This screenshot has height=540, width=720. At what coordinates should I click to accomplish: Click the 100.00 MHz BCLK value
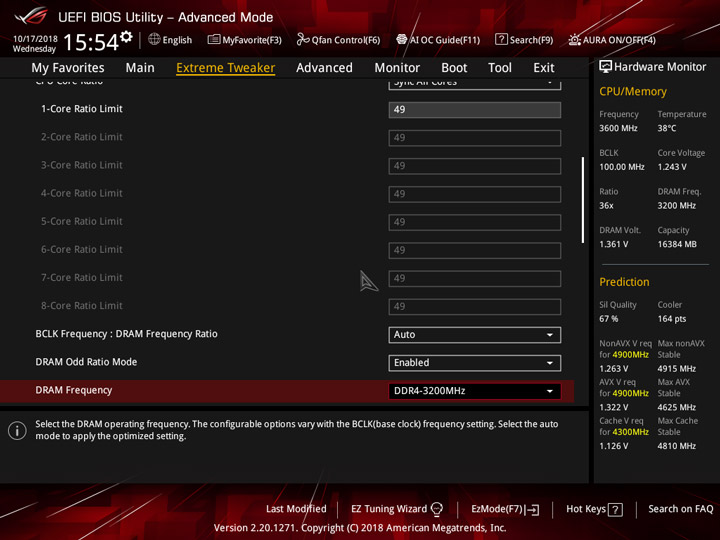pos(622,167)
